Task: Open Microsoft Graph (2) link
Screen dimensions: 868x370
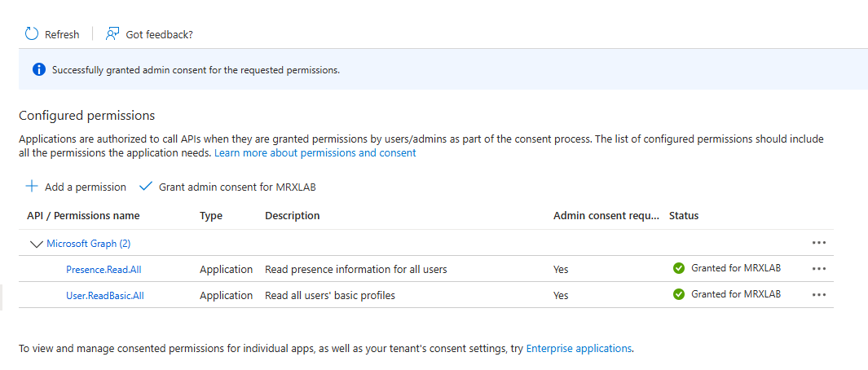Action: 89,243
